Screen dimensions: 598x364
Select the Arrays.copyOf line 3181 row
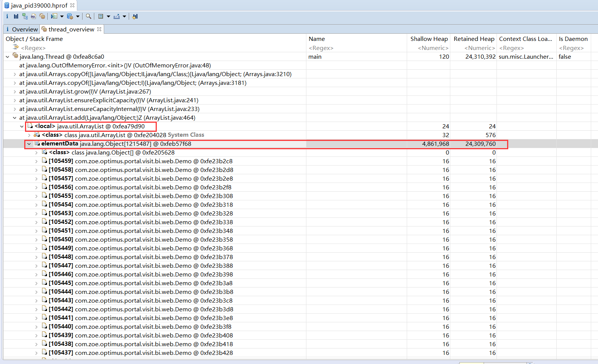click(133, 83)
